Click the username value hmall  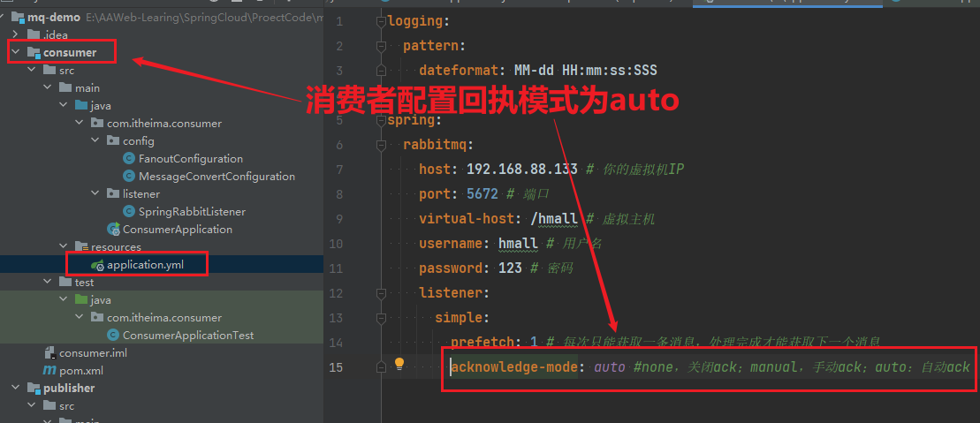click(x=518, y=243)
